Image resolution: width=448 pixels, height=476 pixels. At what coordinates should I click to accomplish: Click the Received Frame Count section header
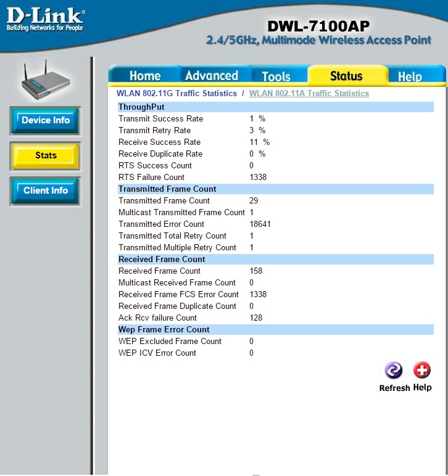point(276,259)
